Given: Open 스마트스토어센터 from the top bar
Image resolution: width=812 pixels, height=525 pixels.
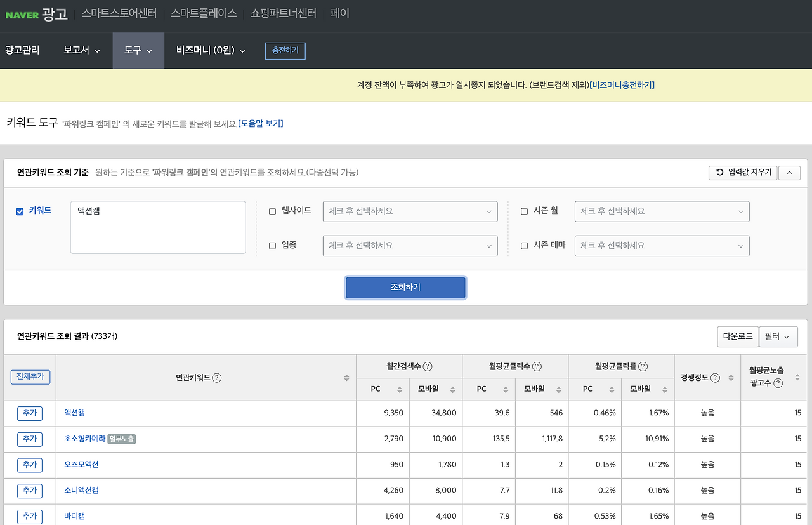Looking at the screenshot, I should click(119, 13).
